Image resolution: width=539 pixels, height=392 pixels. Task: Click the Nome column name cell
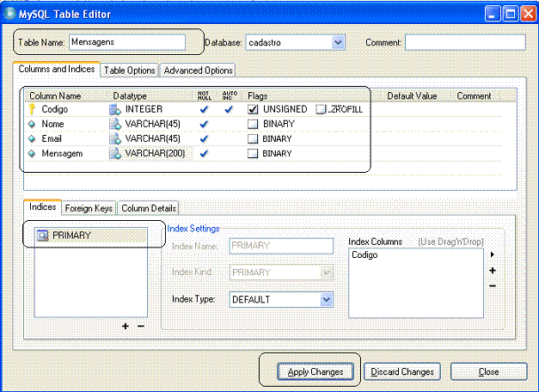point(52,124)
